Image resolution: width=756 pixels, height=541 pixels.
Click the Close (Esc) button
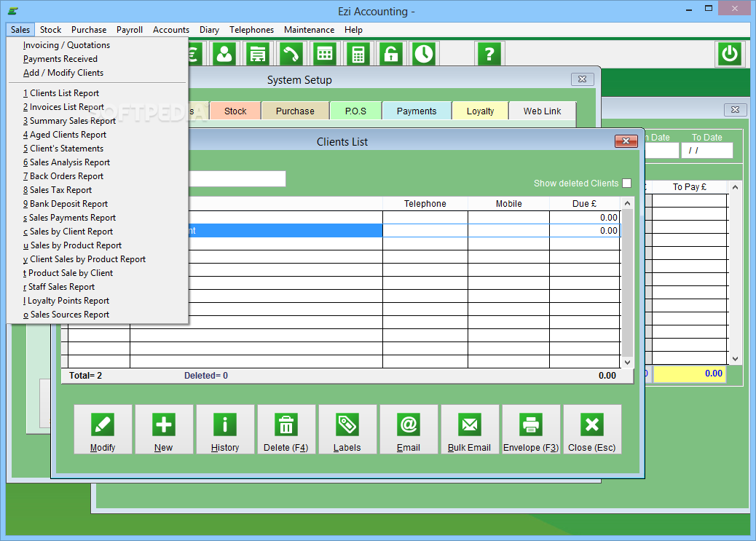point(593,429)
